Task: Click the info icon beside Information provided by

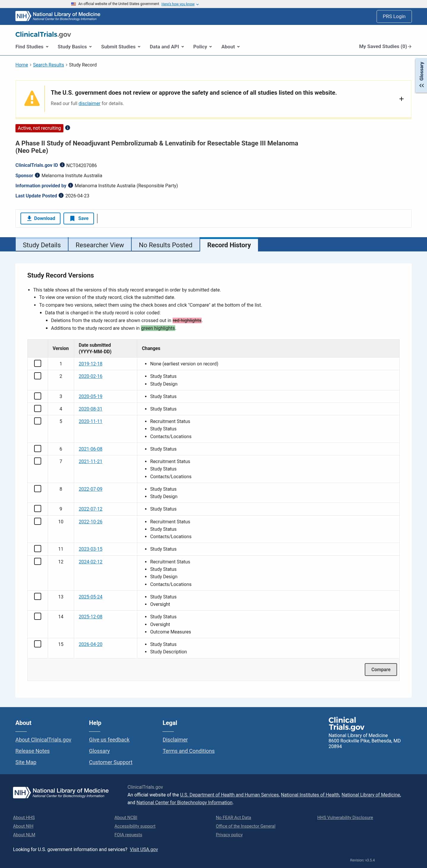Action: point(71,185)
